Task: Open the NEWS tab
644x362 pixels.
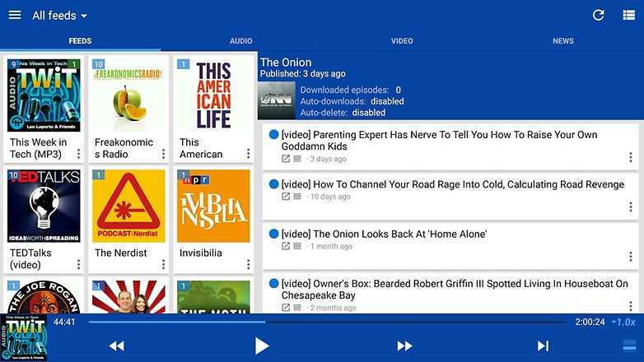Action: coord(563,41)
